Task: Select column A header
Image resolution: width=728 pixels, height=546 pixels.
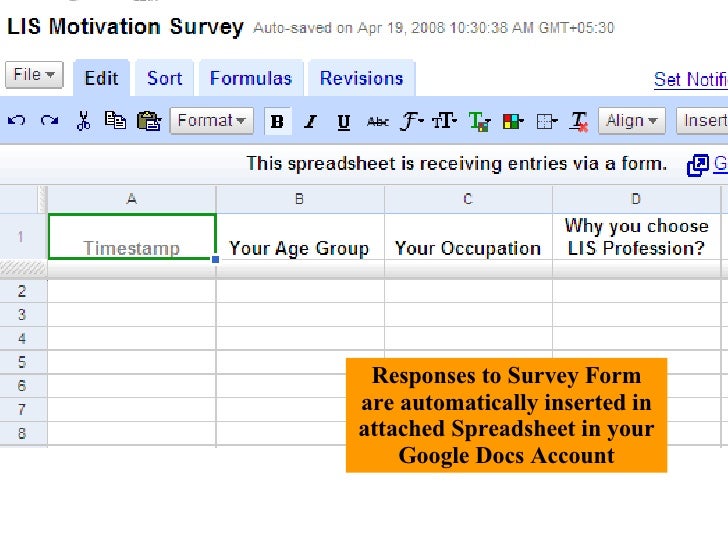Action: pyautogui.click(x=132, y=199)
